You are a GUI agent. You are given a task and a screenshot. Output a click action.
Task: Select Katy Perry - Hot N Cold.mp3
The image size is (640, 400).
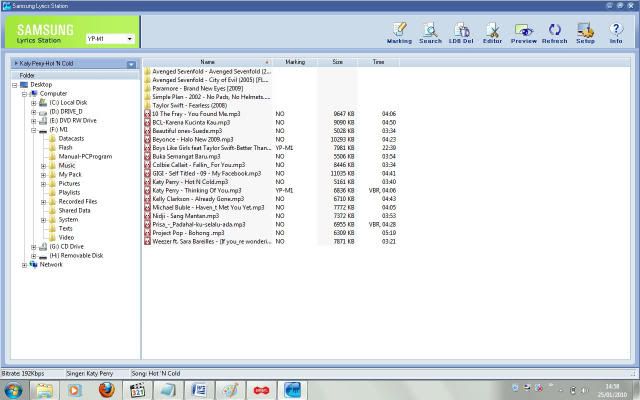click(x=190, y=182)
